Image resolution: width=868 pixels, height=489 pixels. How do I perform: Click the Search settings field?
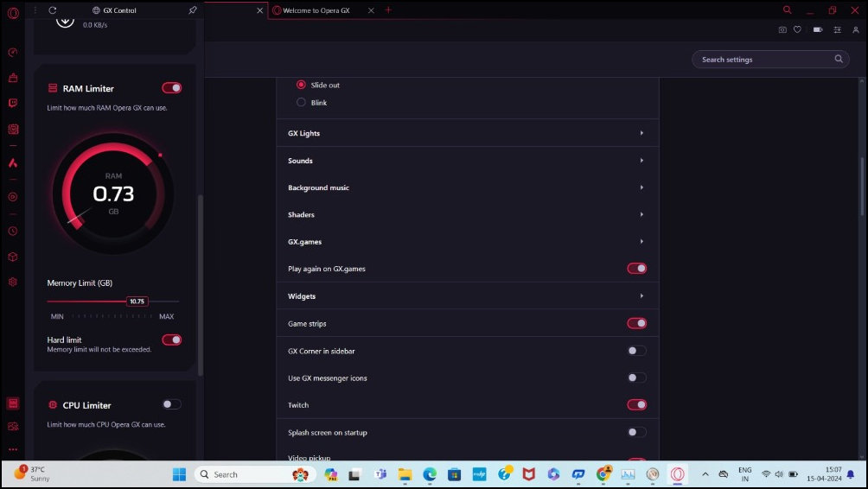click(770, 60)
